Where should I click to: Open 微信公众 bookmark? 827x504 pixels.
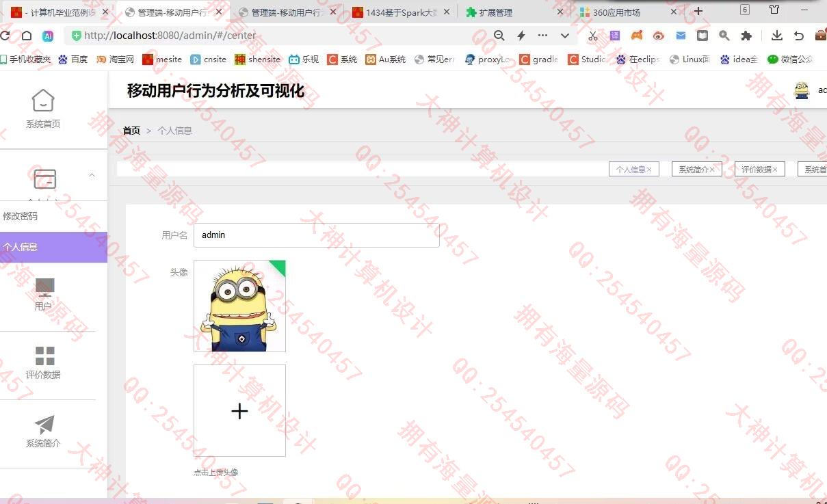[x=790, y=59]
